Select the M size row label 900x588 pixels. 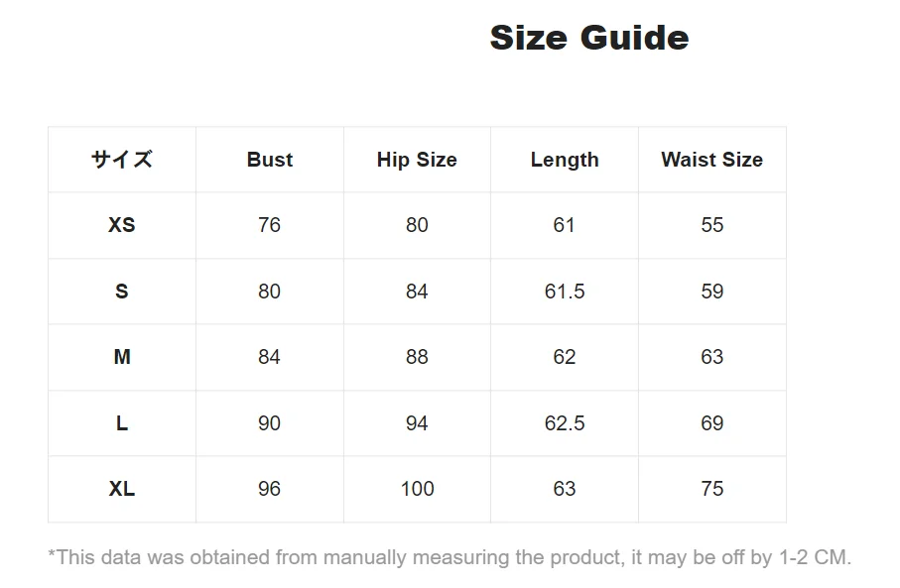pos(122,357)
